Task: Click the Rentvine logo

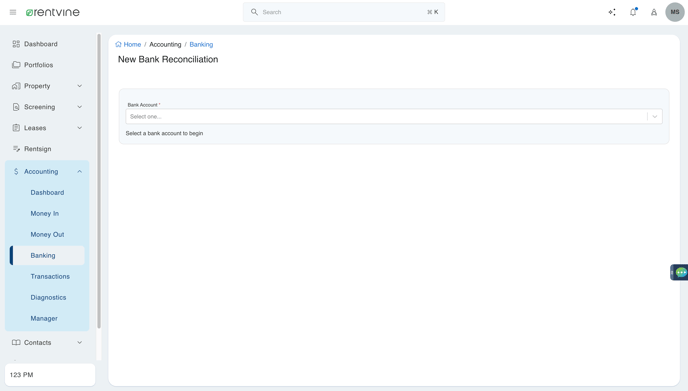Action: pos(53,12)
